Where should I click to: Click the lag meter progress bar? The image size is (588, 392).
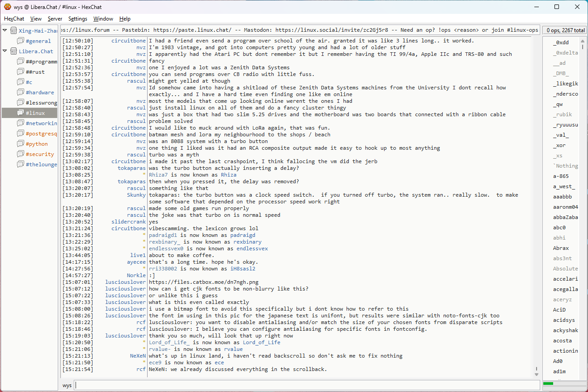tap(563, 384)
